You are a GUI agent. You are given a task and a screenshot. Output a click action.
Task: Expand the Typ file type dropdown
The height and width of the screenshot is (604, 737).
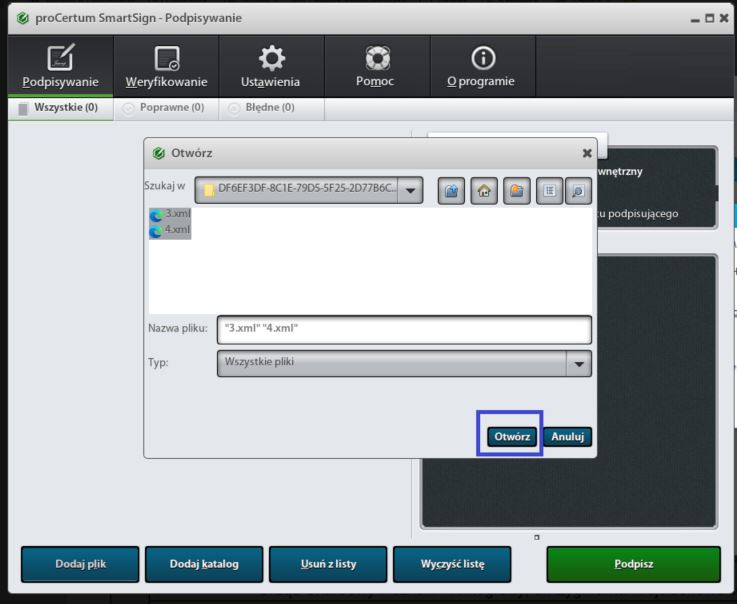[x=579, y=363]
